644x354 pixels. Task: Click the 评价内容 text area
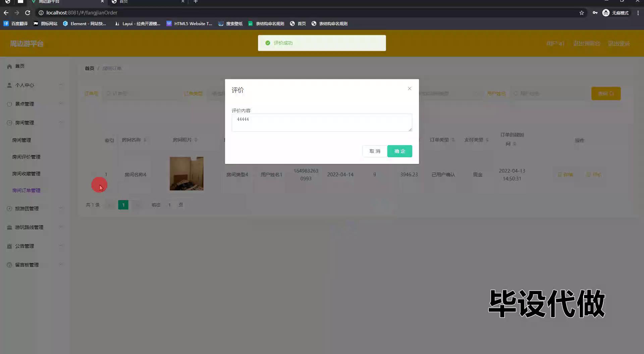(x=321, y=123)
